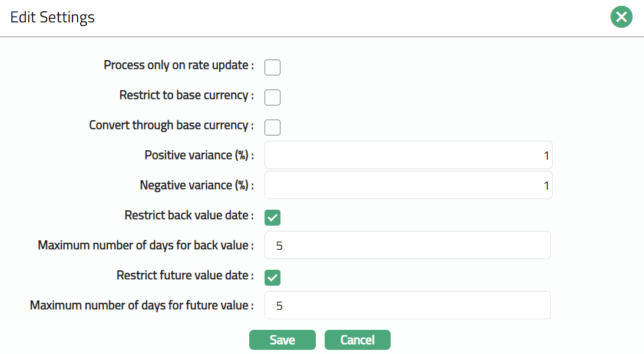The height and width of the screenshot is (354, 644).
Task: Click into the Negative variance (%) field
Action: pos(408,186)
